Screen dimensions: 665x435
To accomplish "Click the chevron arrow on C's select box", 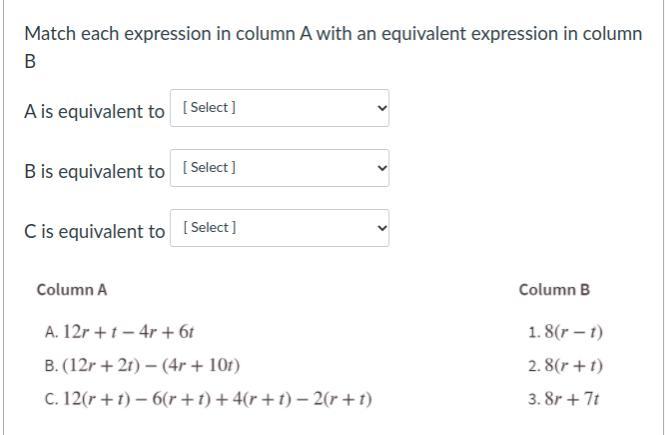I will point(379,228).
